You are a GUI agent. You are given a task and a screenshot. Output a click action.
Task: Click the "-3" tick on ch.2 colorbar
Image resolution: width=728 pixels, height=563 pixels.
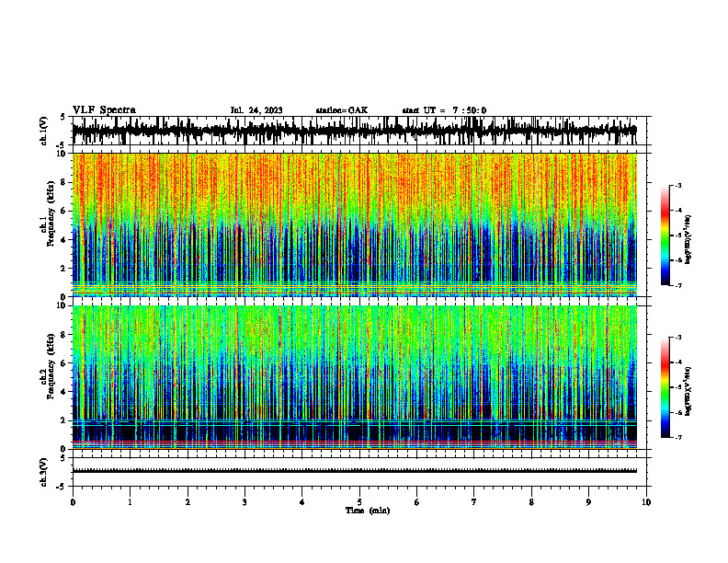[678, 338]
